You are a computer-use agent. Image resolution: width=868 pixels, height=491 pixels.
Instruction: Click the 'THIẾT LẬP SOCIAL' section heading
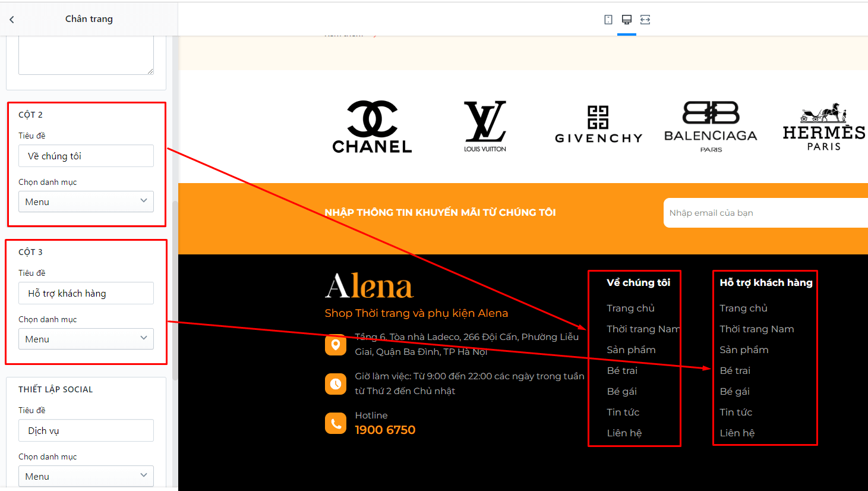(x=55, y=389)
